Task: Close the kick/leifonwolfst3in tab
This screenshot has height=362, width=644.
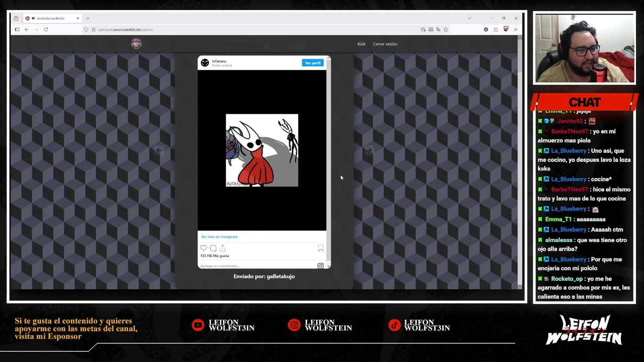Action: [78, 18]
